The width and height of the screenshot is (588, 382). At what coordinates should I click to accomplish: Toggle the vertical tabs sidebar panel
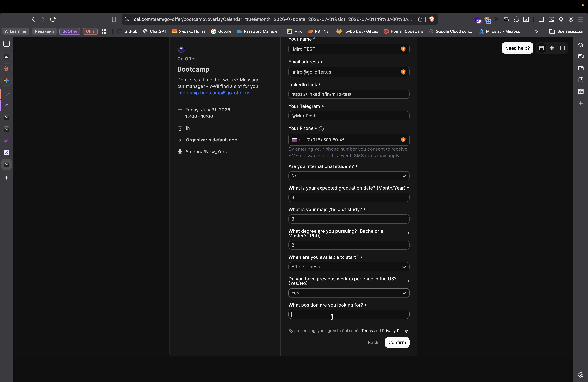tap(7, 44)
